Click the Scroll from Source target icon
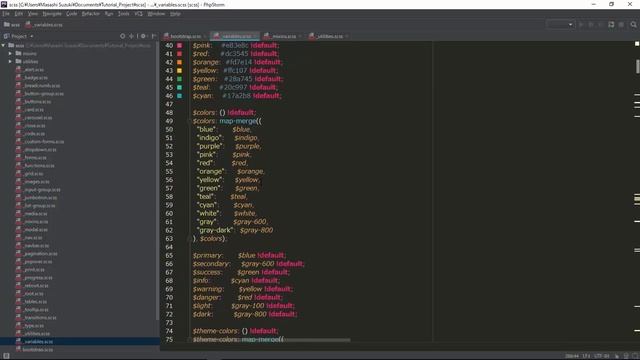This screenshot has height=360, width=640. click(122, 36)
